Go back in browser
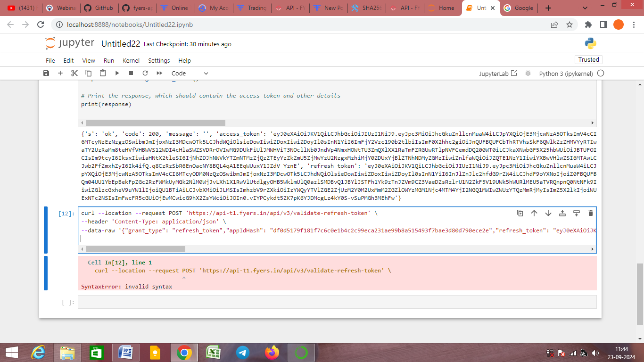This screenshot has height=362, width=644. (x=10, y=25)
